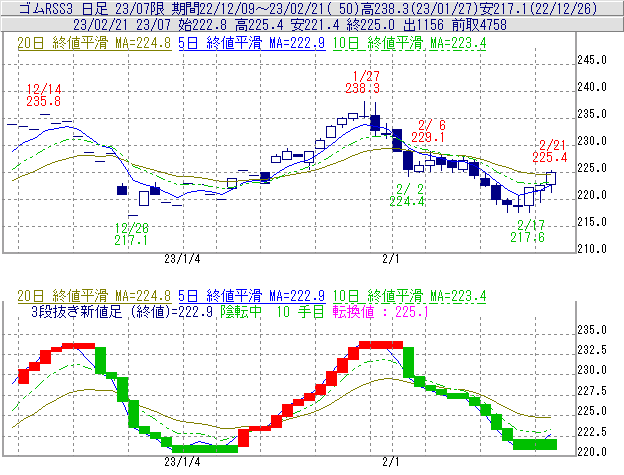Click the header low value 安217.1(22/12/26)
The image size is (624, 475).
click(x=538, y=8)
